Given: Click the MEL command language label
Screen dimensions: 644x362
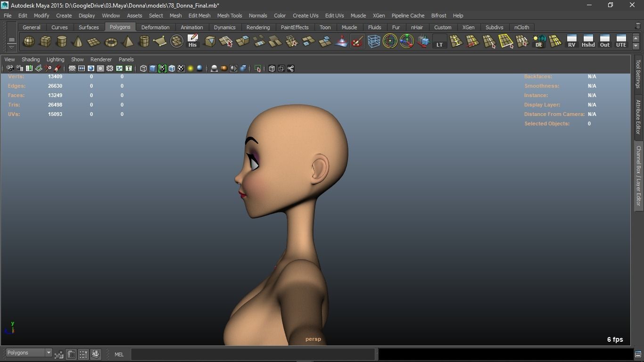Looking at the screenshot, I should click(119, 354).
